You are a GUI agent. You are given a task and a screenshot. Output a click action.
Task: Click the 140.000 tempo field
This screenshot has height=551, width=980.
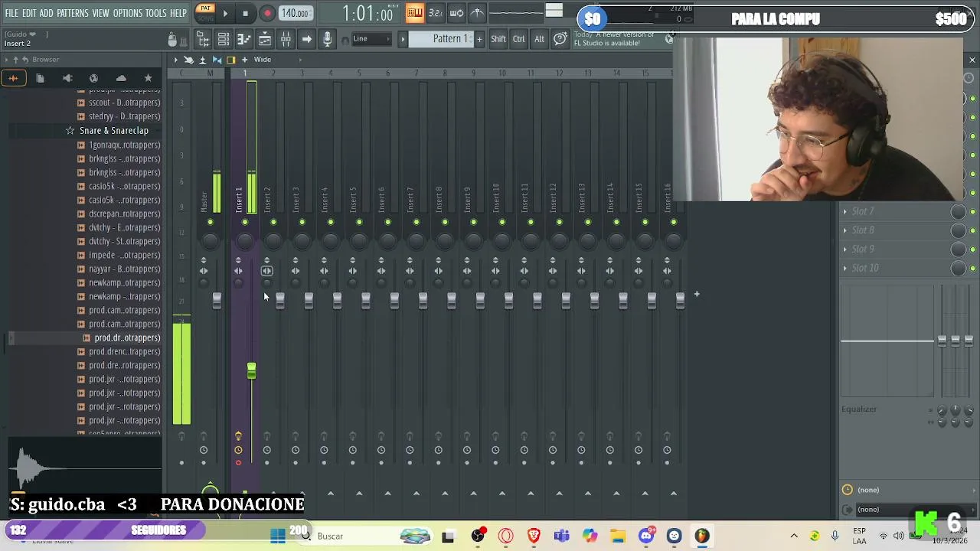[295, 13]
